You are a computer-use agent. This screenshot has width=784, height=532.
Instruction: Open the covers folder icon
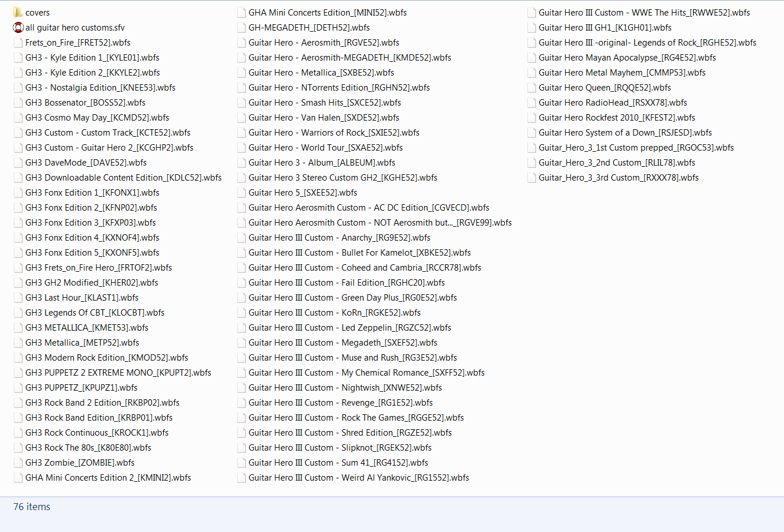(x=18, y=12)
